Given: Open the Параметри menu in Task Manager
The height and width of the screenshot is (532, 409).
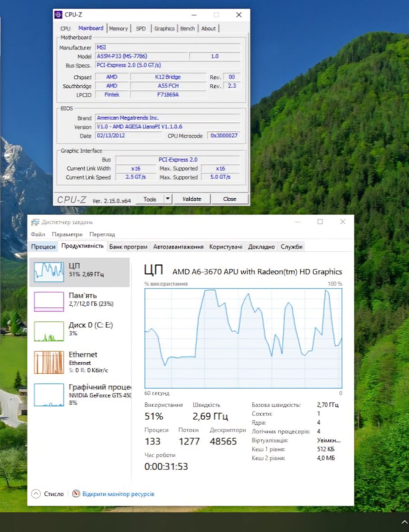Looking at the screenshot, I should tap(67, 234).
